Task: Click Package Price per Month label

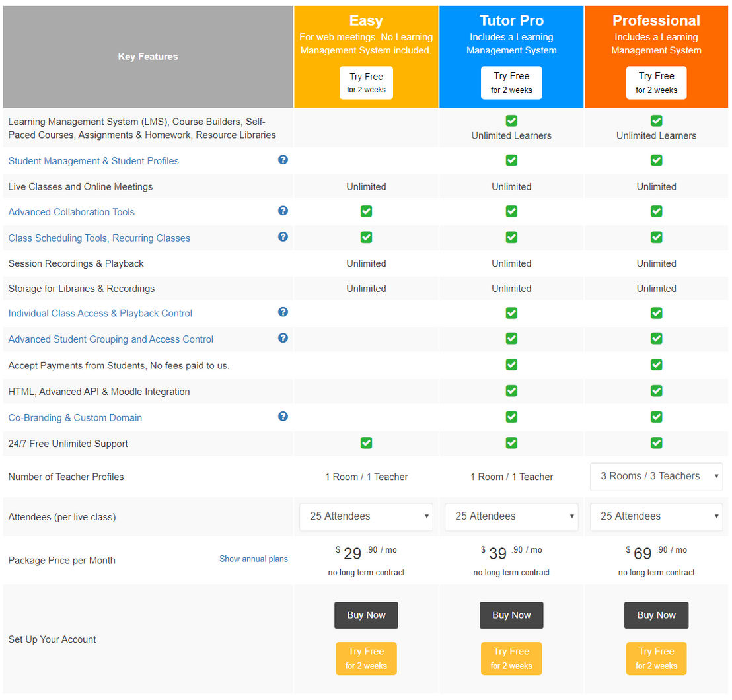Action: pyautogui.click(x=61, y=561)
